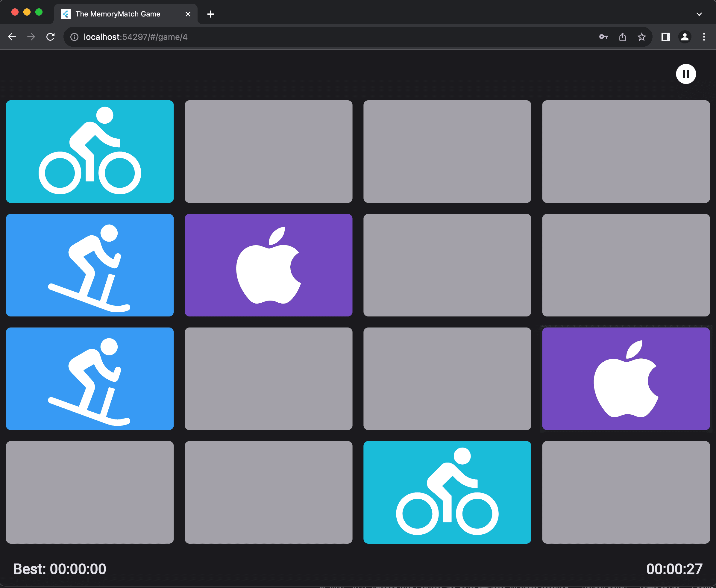Image resolution: width=716 pixels, height=588 pixels.
Task: Reveal the last gray card in the second row
Action: click(626, 265)
